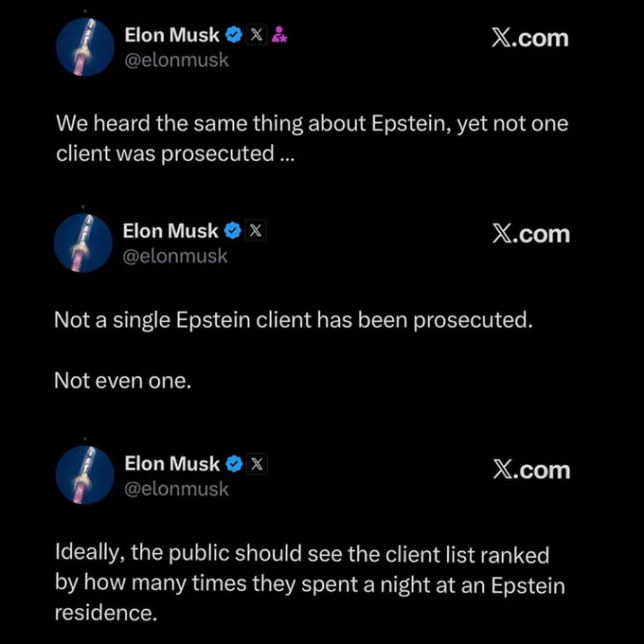644x644 pixels.
Task: Click the pink person-star icon beside Elon Musk's name
Action: (x=280, y=36)
